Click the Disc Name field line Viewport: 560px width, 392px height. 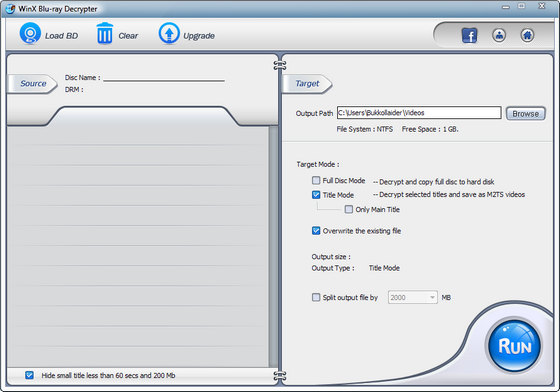click(164, 81)
